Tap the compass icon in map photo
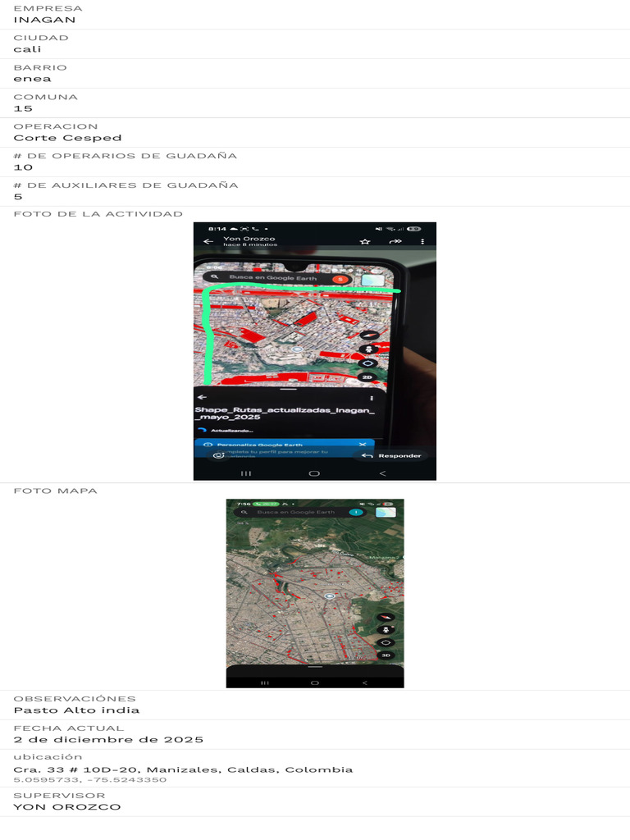 pyautogui.click(x=386, y=617)
